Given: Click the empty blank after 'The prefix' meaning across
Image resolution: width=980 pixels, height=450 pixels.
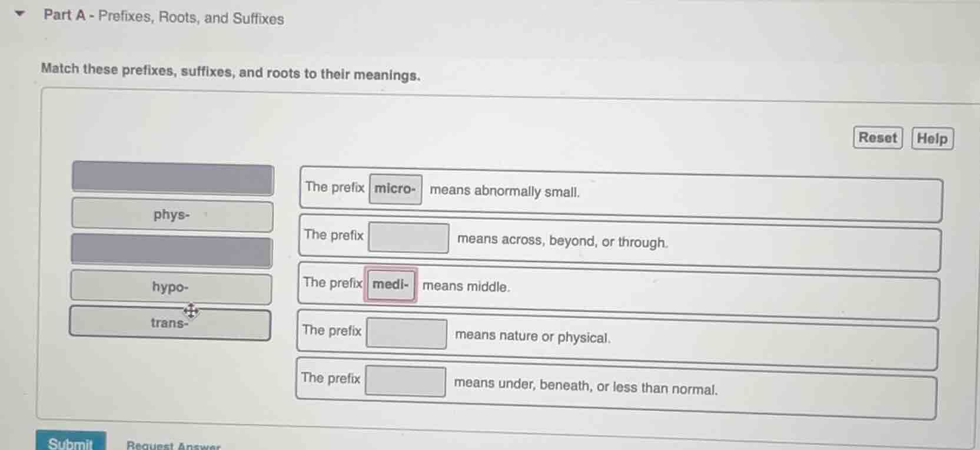Looking at the screenshot, I should point(407,237).
